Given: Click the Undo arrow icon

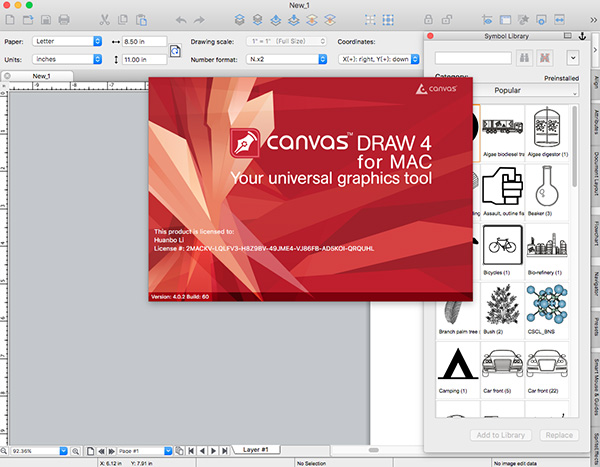Looking at the screenshot, I should coord(181,20).
